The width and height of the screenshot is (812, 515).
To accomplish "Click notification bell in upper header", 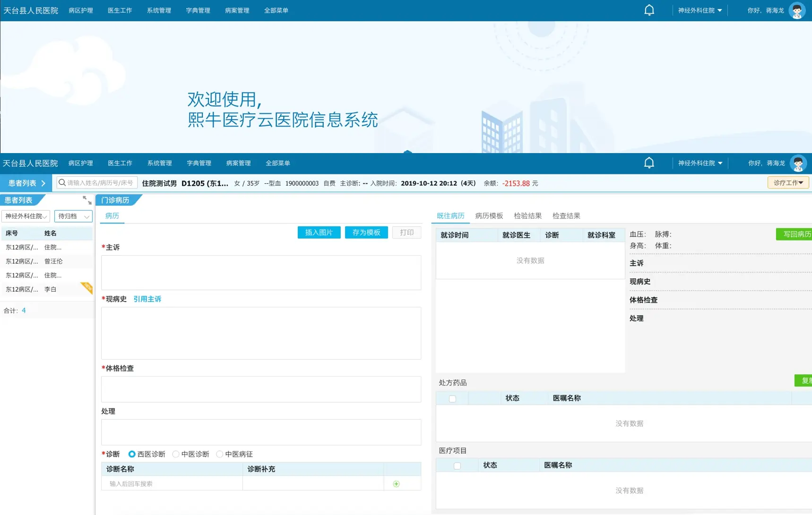I will click(x=649, y=10).
